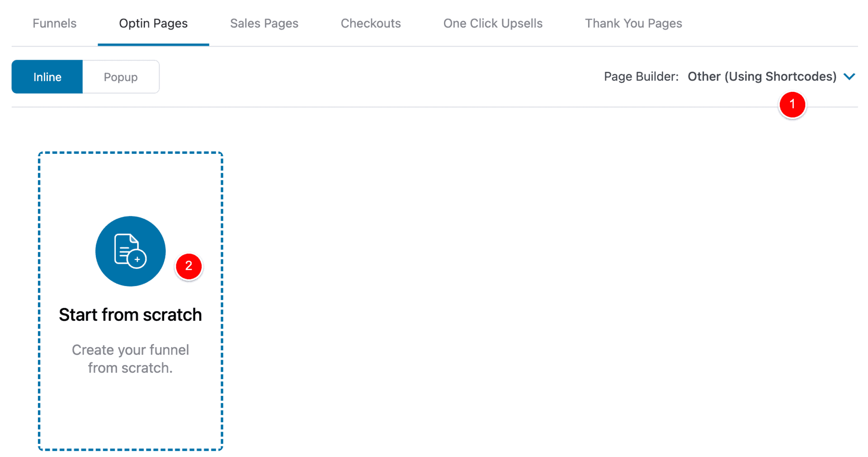
Task: Select the Optin Pages tab
Action: [153, 23]
